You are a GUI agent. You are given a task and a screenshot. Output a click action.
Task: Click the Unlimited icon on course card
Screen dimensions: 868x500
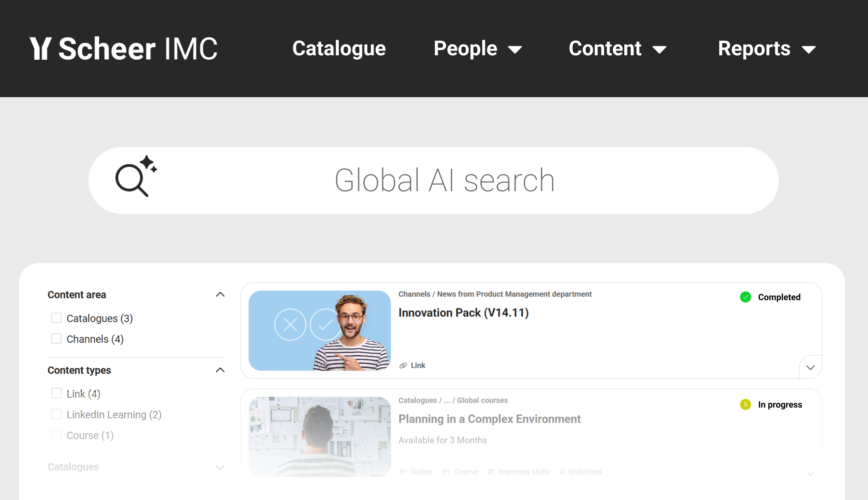(562, 472)
